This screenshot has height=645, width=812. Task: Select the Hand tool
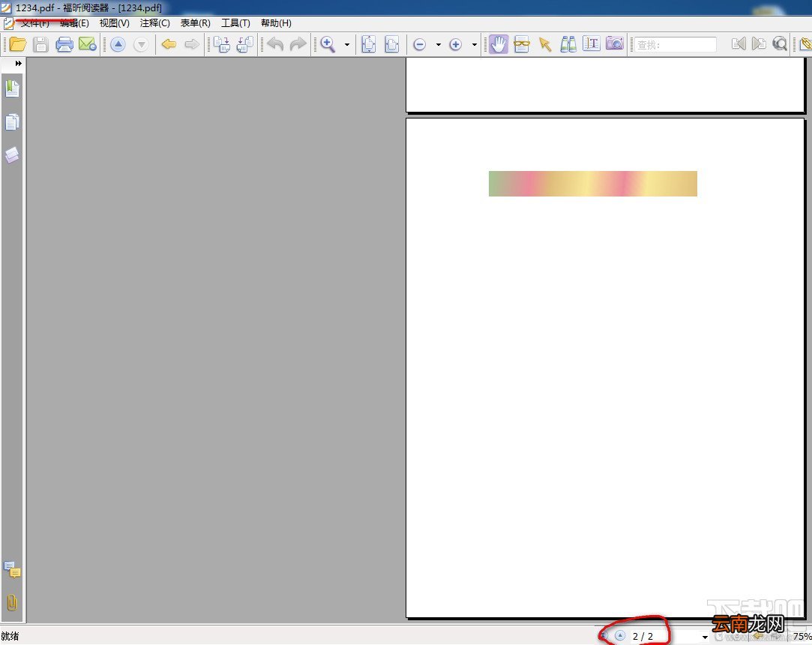tap(499, 44)
